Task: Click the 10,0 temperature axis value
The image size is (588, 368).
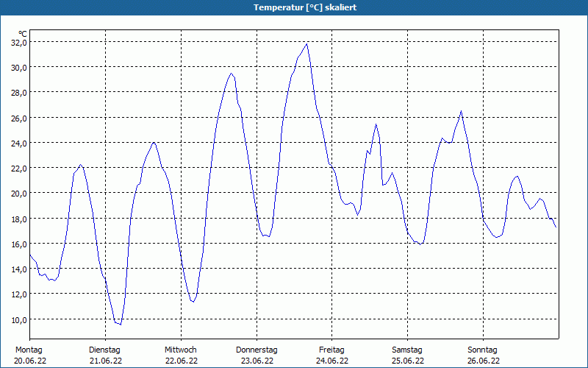Action: (x=18, y=319)
